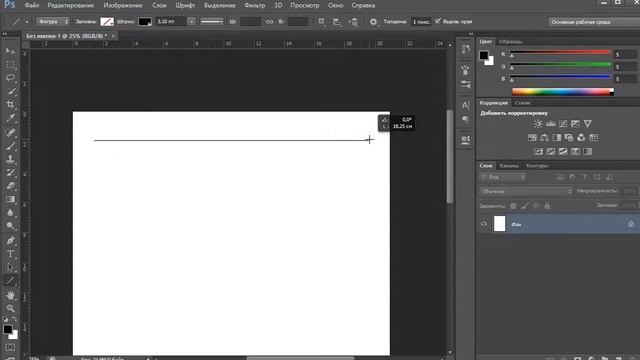Select the Dodge tool
This screenshot has width=640, height=360.
point(11,226)
